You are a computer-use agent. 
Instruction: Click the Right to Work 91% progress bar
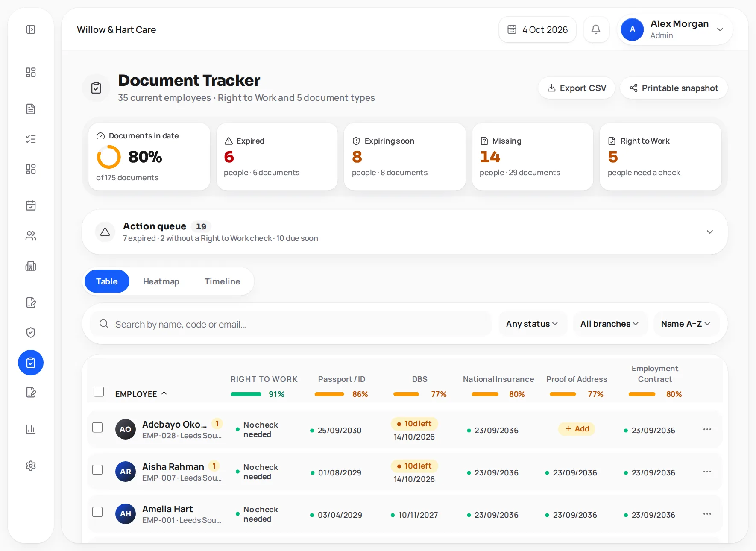pos(246,394)
